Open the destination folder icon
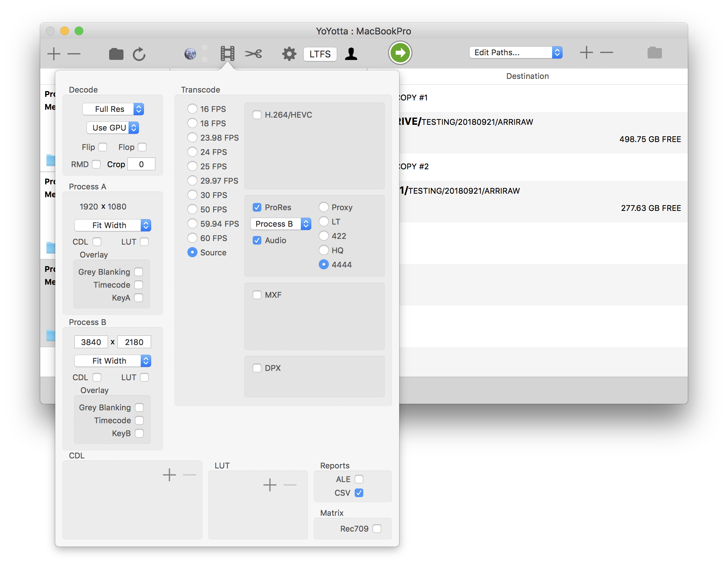The image size is (728, 571). point(655,52)
